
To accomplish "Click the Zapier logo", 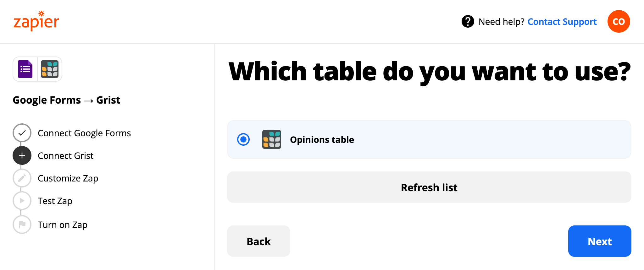I will point(35,21).
